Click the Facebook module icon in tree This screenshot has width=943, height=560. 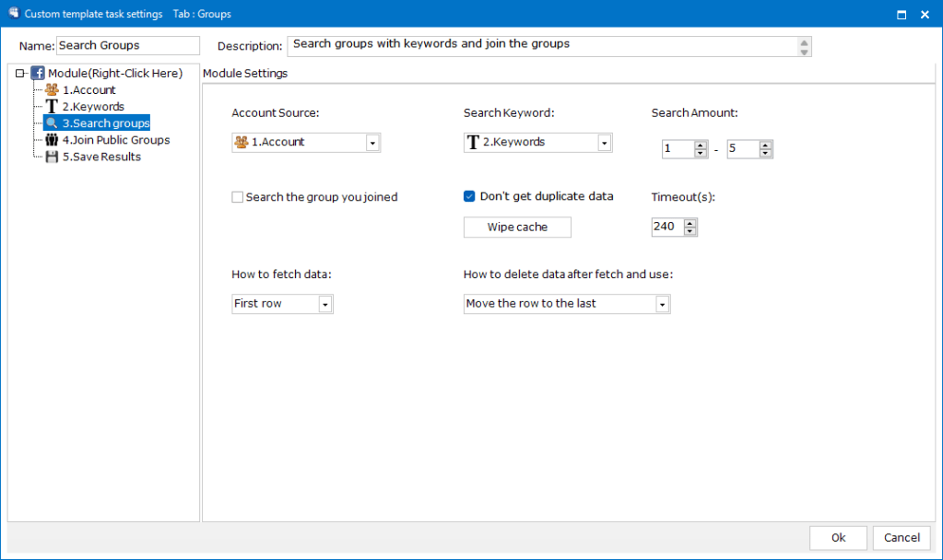[x=38, y=73]
